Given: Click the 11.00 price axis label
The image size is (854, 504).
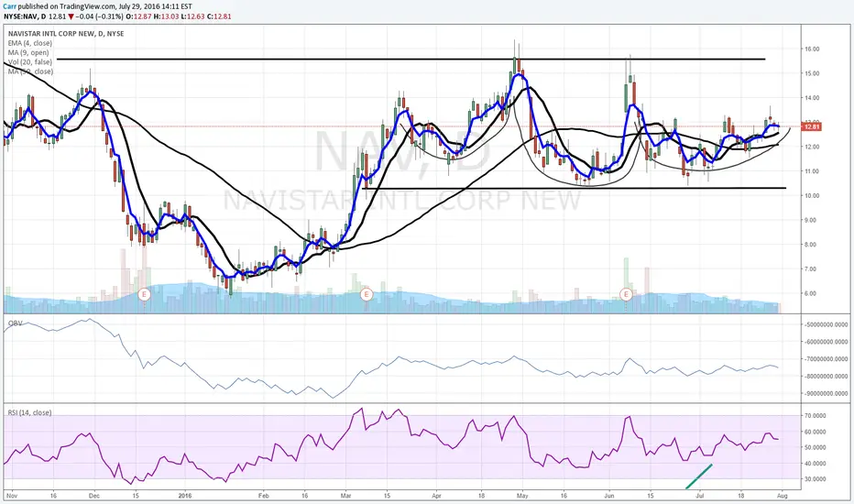Looking at the screenshot, I should coord(812,171).
